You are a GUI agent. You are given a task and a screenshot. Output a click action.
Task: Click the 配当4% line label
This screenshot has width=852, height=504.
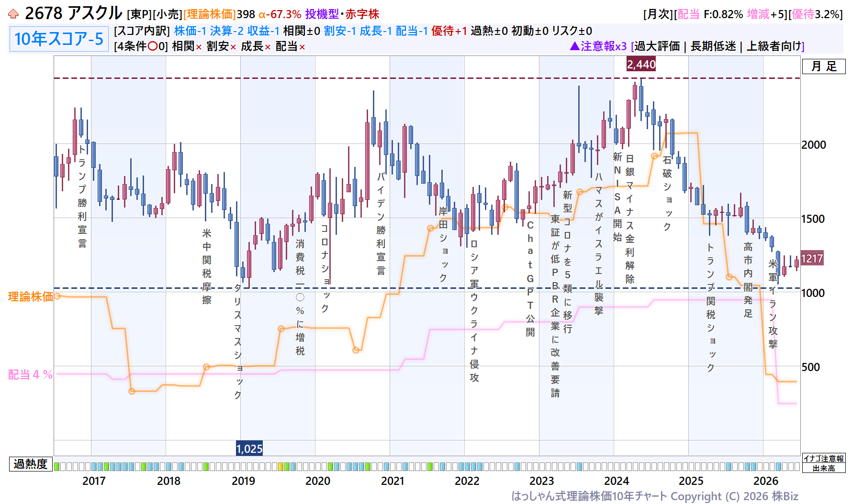pos(30,375)
